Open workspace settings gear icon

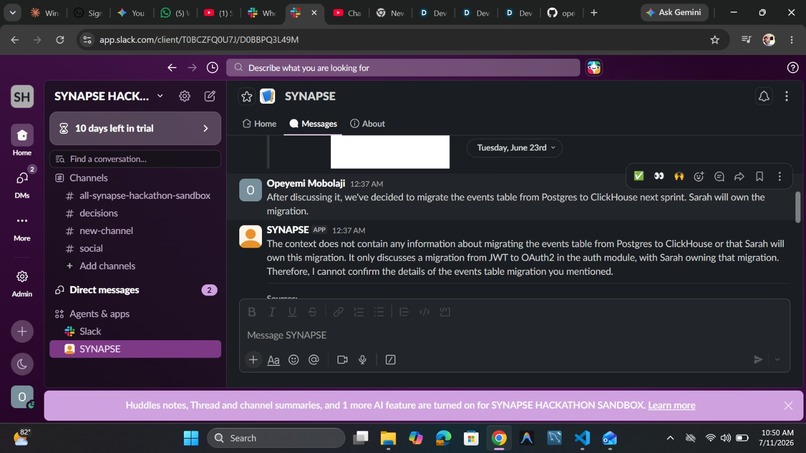185,96
